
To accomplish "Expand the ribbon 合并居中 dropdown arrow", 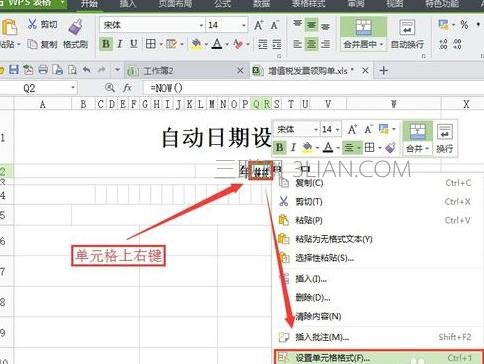I will [381, 44].
